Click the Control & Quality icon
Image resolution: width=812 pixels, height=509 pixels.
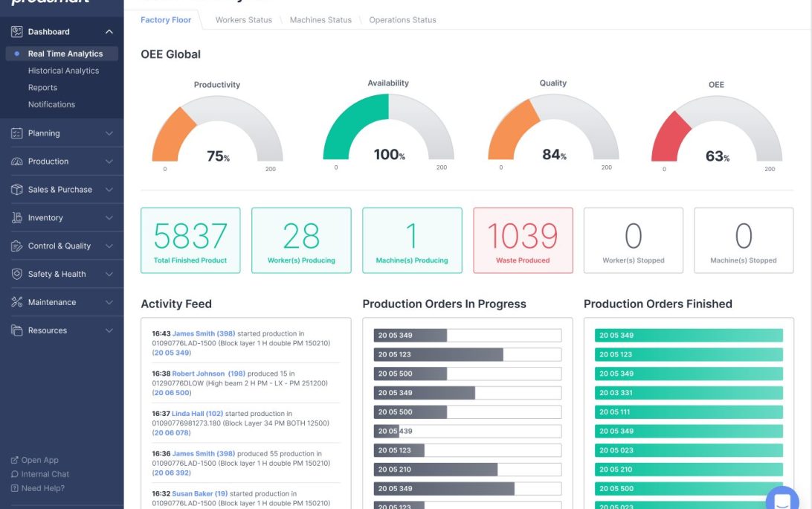[x=16, y=246]
